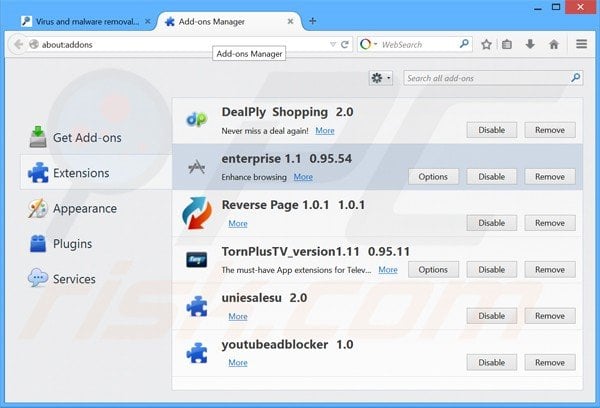Click the DealPly Shopping icon

coord(197,119)
